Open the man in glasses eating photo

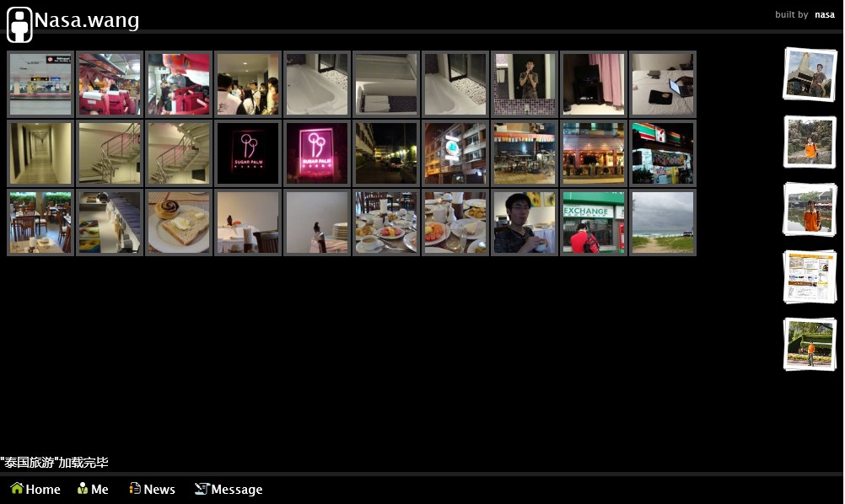tap(525, 223)
